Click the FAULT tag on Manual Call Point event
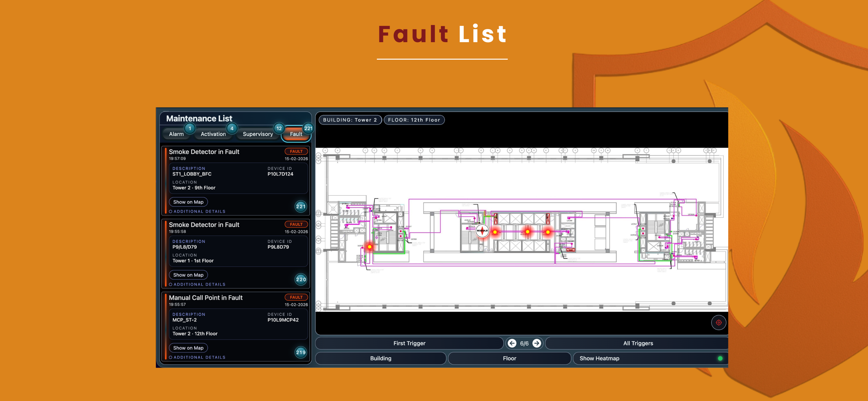Screen dimensions: 868x401 click(x=296, y=297)
